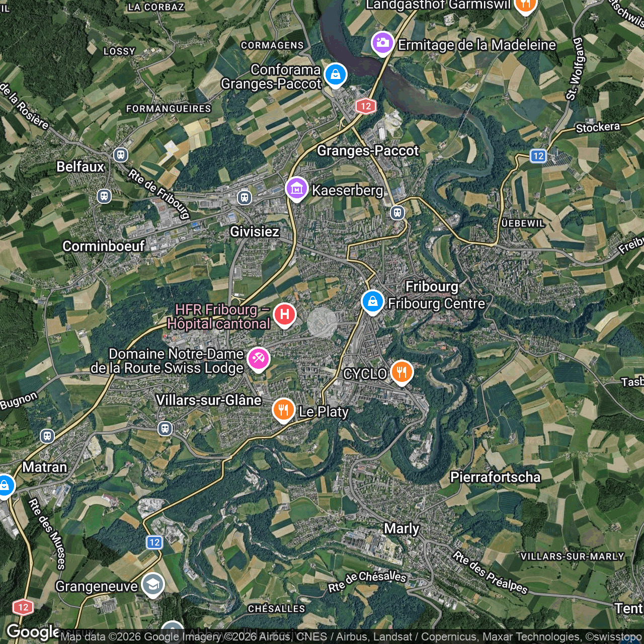Screen dimensions: 644x644
Task: Click the Domaine Notre-Dame lodge pin
Action: coord(259,359)
